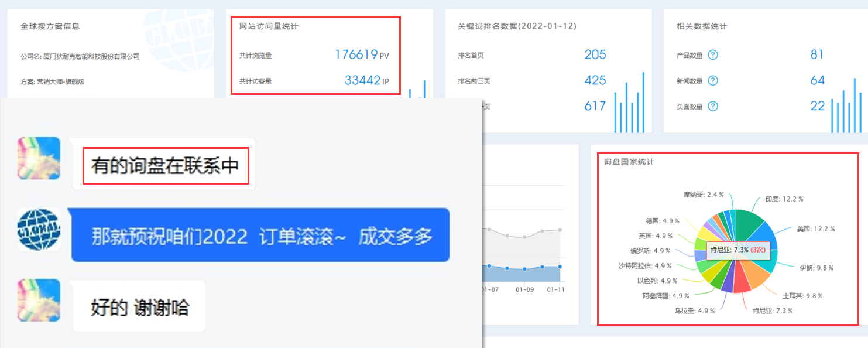Viewport: 868px width, 348px height.
Task: Click the red Kenya slice of the pie
Action: click(x=742, y=283)
